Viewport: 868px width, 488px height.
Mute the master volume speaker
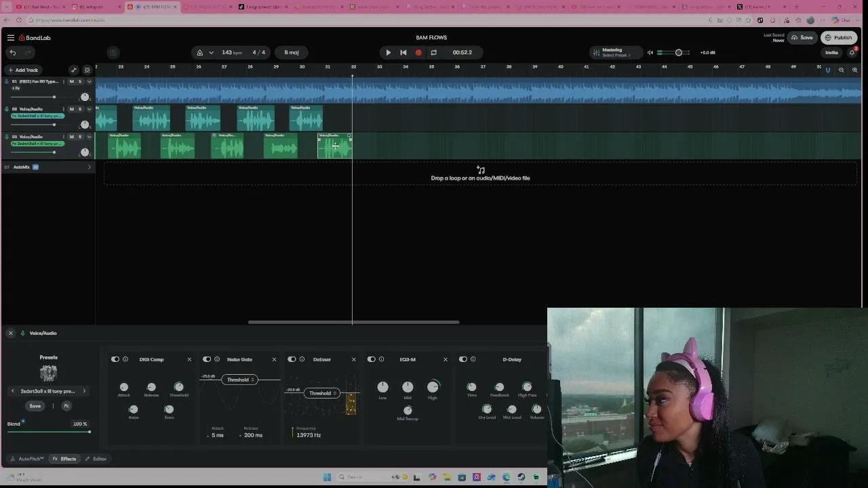[x=650, y=52]
